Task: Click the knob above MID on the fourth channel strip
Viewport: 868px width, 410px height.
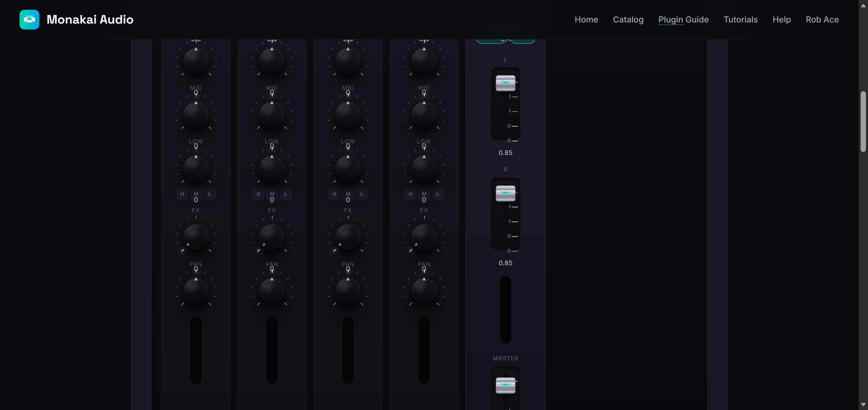Action: click(424, 61)
